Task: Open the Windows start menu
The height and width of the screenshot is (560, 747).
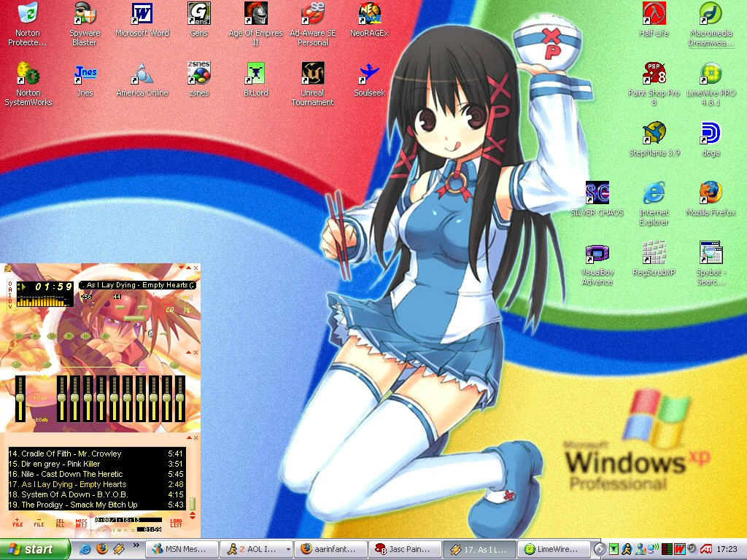Action: tap(34, 550)
